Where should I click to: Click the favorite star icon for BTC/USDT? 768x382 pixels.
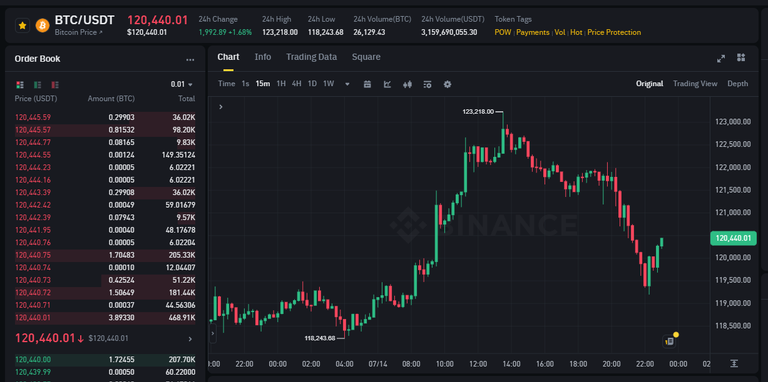22,25
